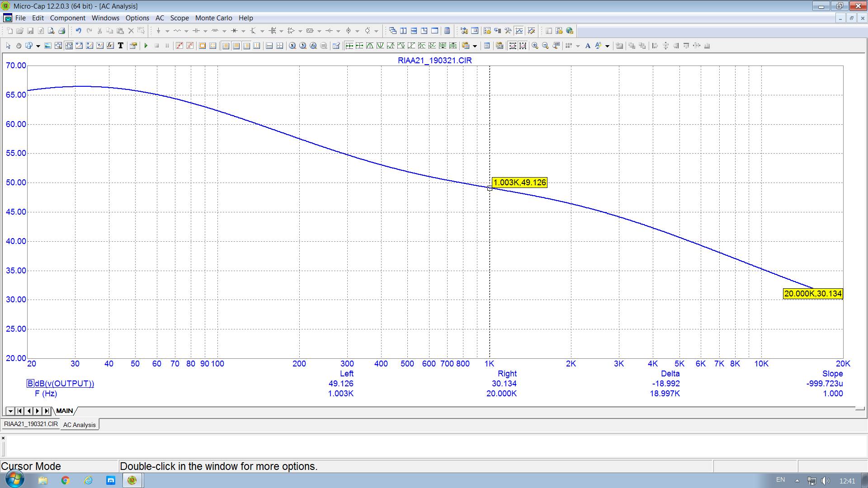Open the Scope menu
Image resolution: width=868 pixels, height=488 pixels.
point(179,18)
